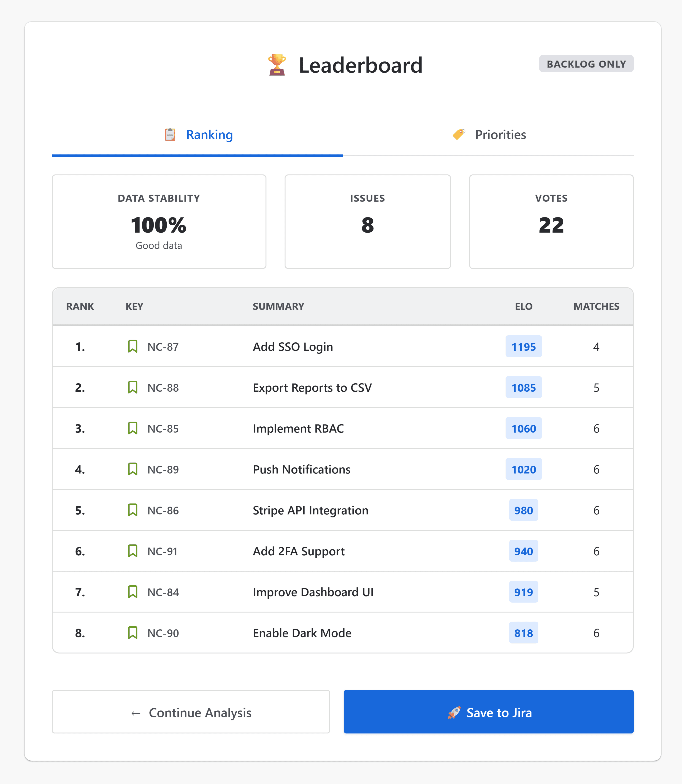Click the ELO badge 919
The image size is (682, 784).
(x=524, y=592)
